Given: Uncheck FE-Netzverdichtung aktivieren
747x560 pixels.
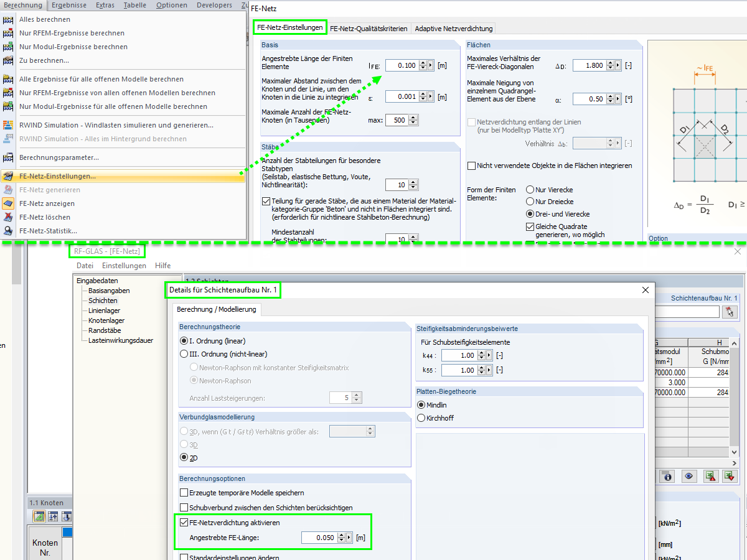Looking at the screenshot, I should pyautogui.click(x=184, y=523).
